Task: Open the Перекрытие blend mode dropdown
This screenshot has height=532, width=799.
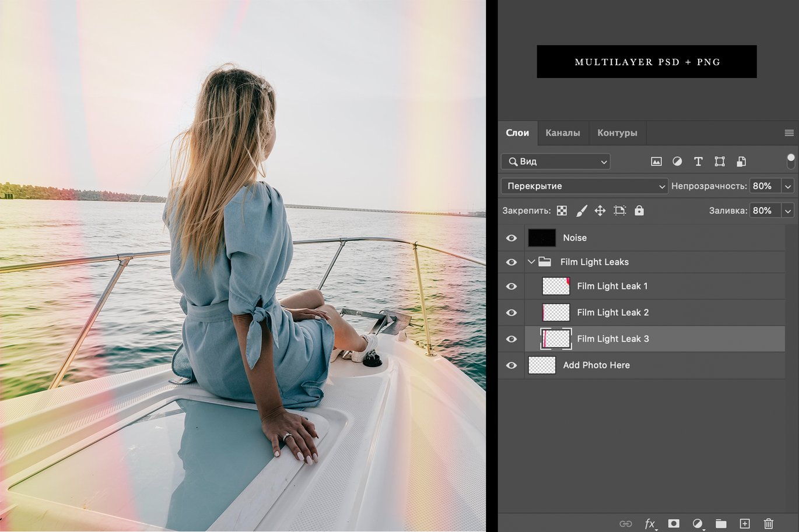Action: pyautogui.click(x=584, y=186)
